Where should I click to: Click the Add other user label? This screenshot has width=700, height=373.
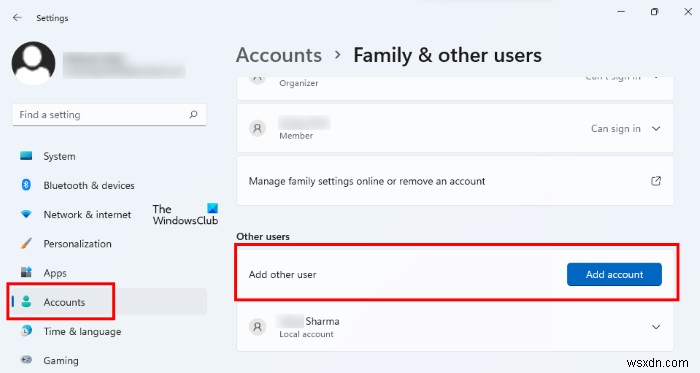282,274
